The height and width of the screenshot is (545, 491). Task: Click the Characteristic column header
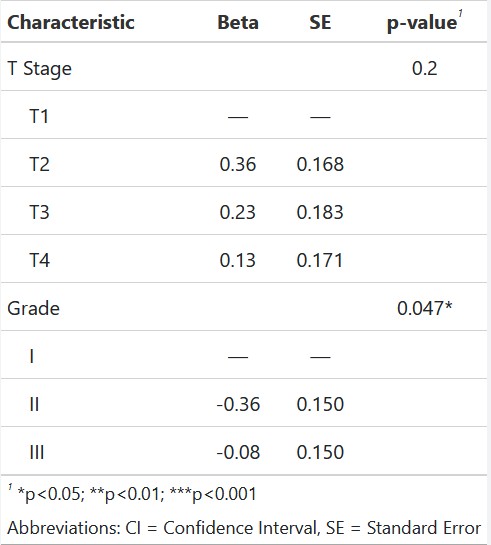pyautogui.click(x=71, y=22)
